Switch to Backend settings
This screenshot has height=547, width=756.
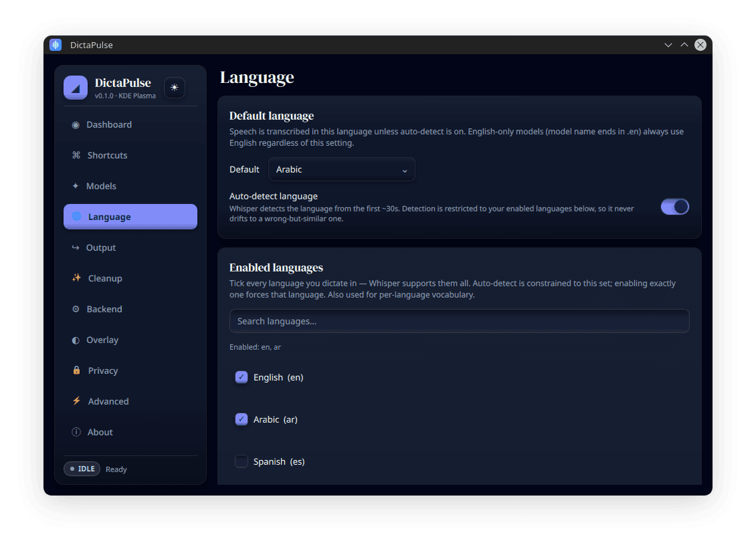130,309
